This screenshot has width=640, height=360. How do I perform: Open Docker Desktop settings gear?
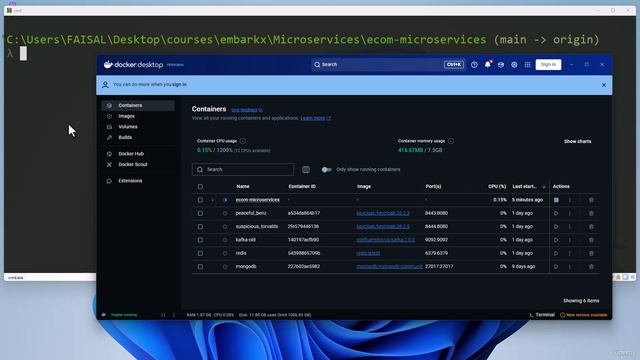click(514, 64)
